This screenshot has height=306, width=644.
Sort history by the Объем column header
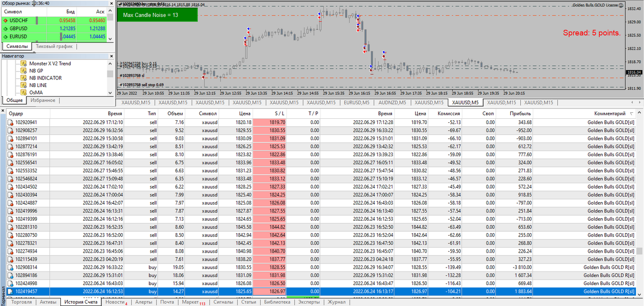coord(172,114)
